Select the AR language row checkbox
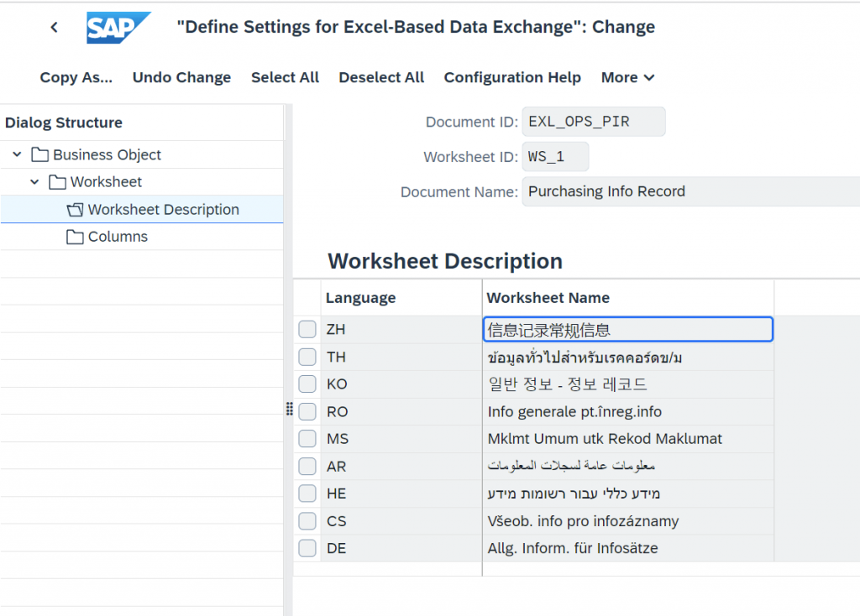The height and width of the screenshot is (616, 860). click(x=307, y=467)
